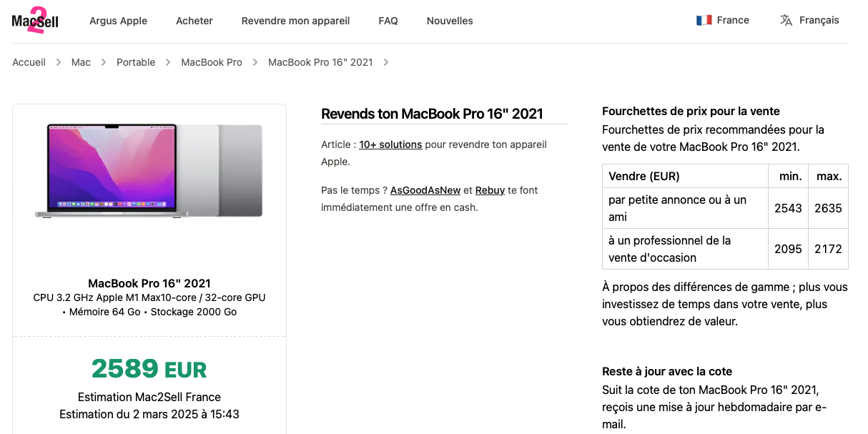
Task: Go to Accueil breadcrumb
Action: [29, 62]
